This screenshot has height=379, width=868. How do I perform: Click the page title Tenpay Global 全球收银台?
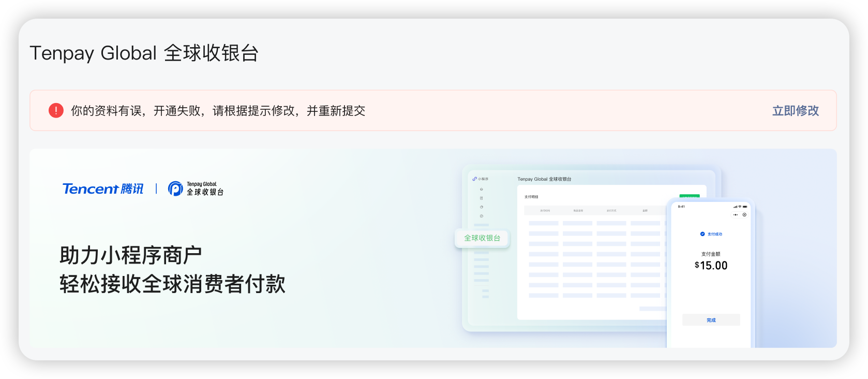(x=144, y=53)
